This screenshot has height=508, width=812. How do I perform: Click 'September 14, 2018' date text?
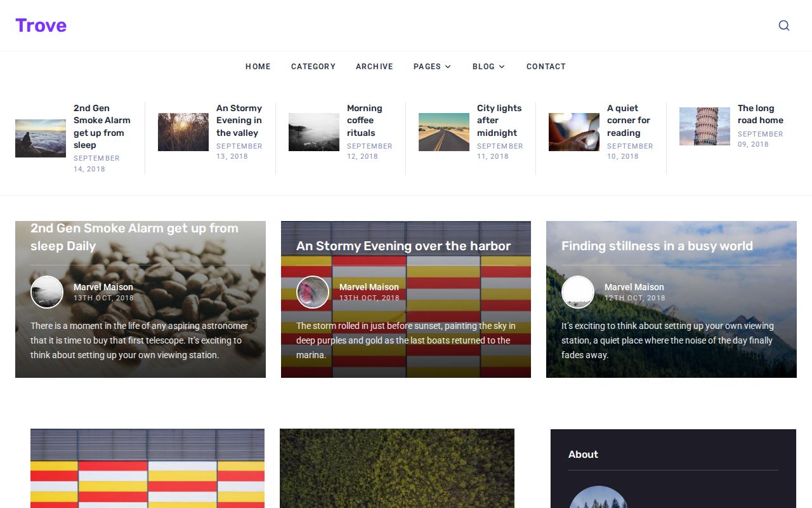(x=96, y=164)
